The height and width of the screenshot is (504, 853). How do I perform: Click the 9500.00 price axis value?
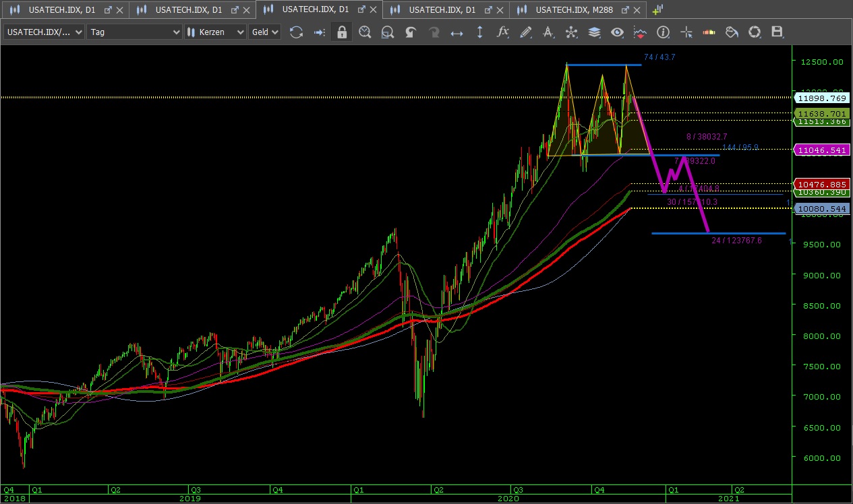click(821, 245)
